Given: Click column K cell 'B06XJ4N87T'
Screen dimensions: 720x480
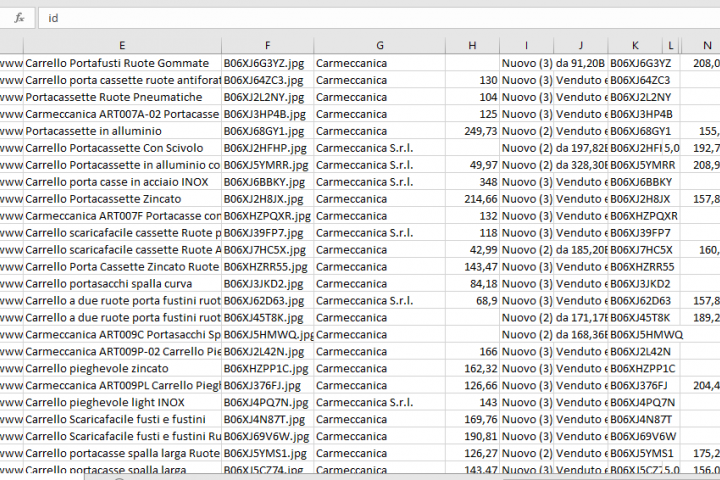Looking at the screenshot, I should click(x=636, y=419).
